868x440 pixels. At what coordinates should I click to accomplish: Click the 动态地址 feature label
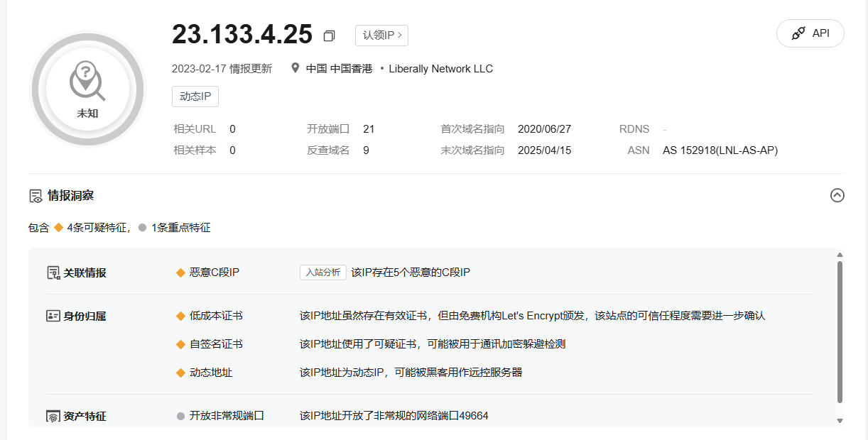211,373
